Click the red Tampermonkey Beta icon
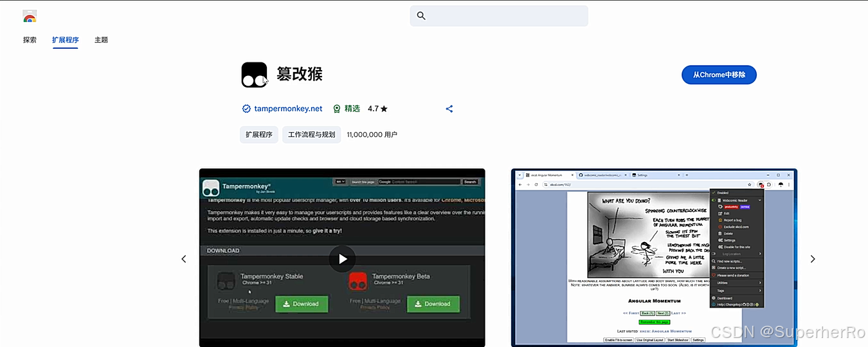868x347 pixels. [357, 281]
